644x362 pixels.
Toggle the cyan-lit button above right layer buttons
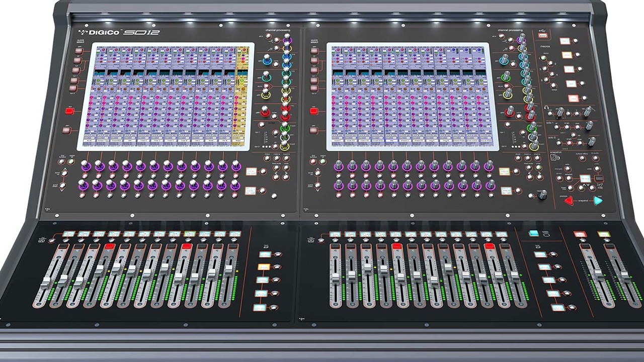click(533, 233)
